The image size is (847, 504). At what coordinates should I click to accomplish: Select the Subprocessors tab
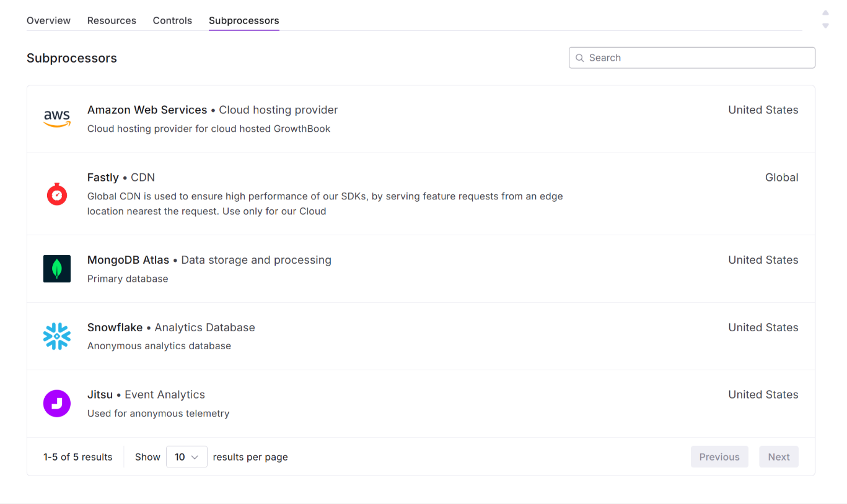(x=244, y=20)
